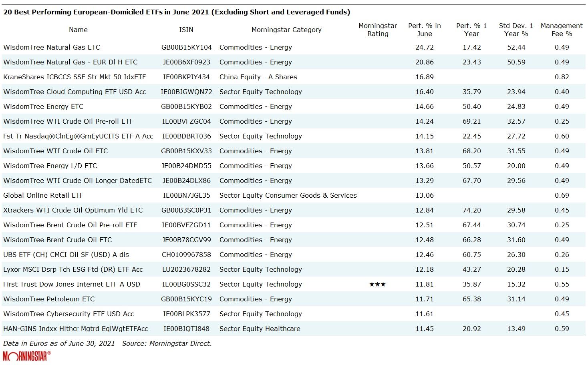Select ISIN IE00BKPJY434
Viewport: 588px width, 365px height.
pos(186,77)
